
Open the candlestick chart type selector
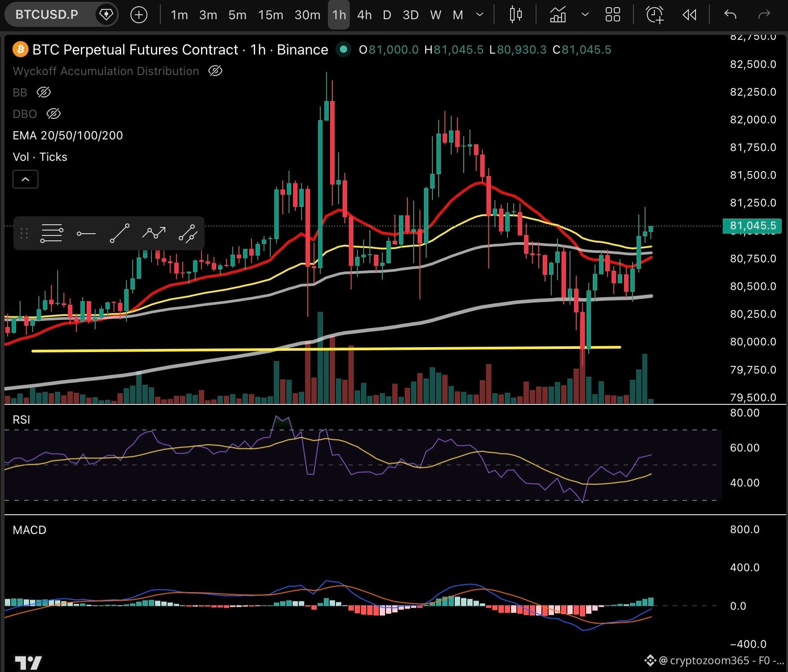pyautogui.click(x=516, y=15)
